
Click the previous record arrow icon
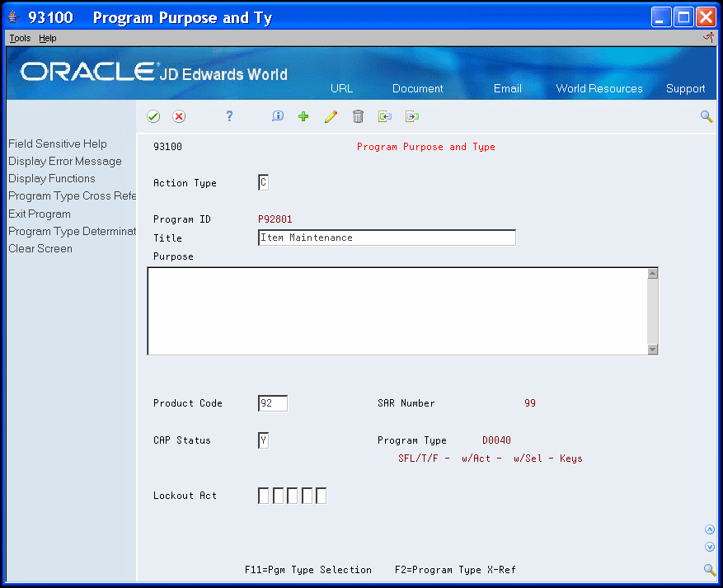click(384, 116)
